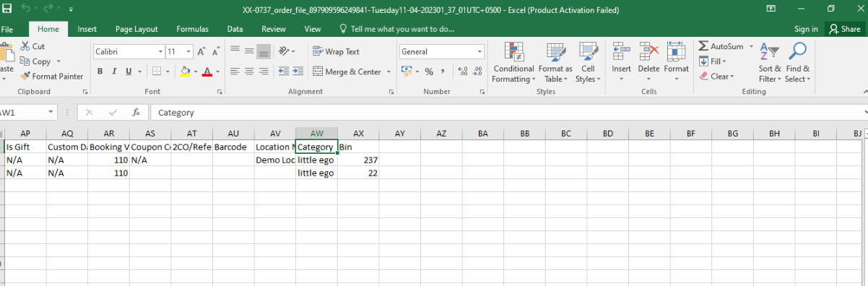Toggle Wrap Text on the cell
Screen dimensions: 868x286
[x=337, y=51]
